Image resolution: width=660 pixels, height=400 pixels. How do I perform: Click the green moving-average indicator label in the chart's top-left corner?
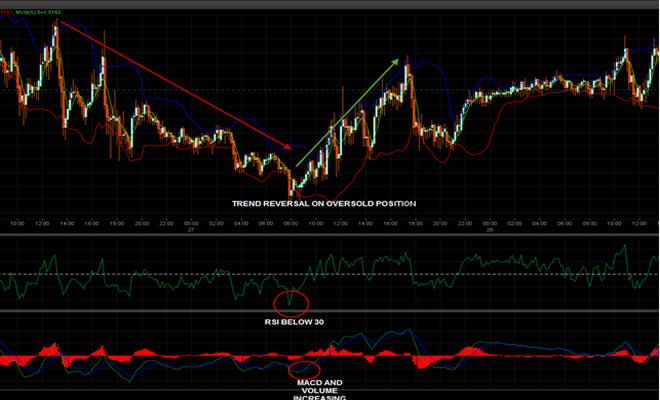[x=38, y=12]
